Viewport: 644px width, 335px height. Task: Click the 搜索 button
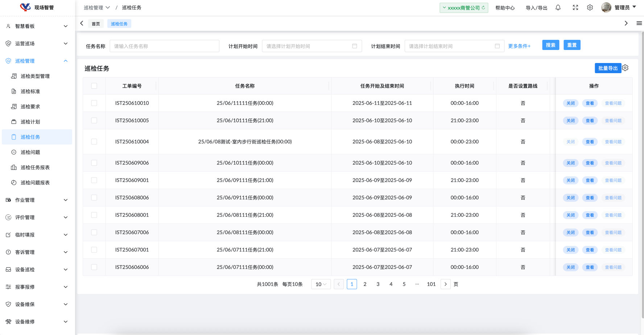[x=550, y=45]
